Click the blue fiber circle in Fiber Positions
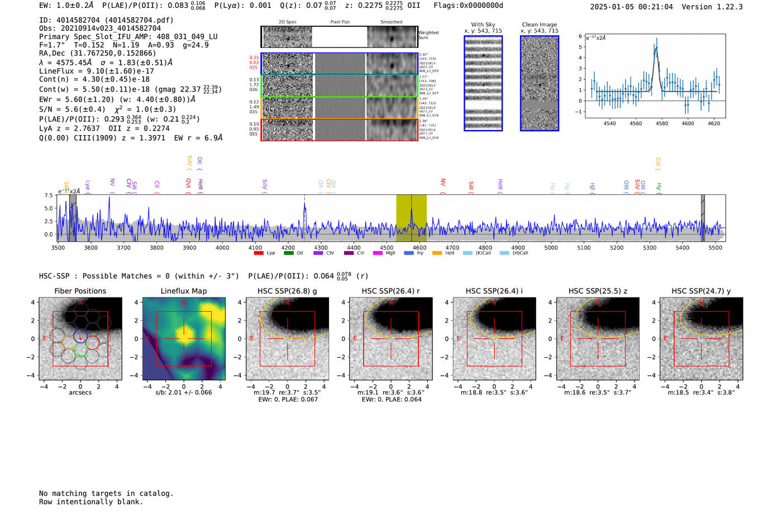Screen dimensions: 782x532 pos(80,336)
